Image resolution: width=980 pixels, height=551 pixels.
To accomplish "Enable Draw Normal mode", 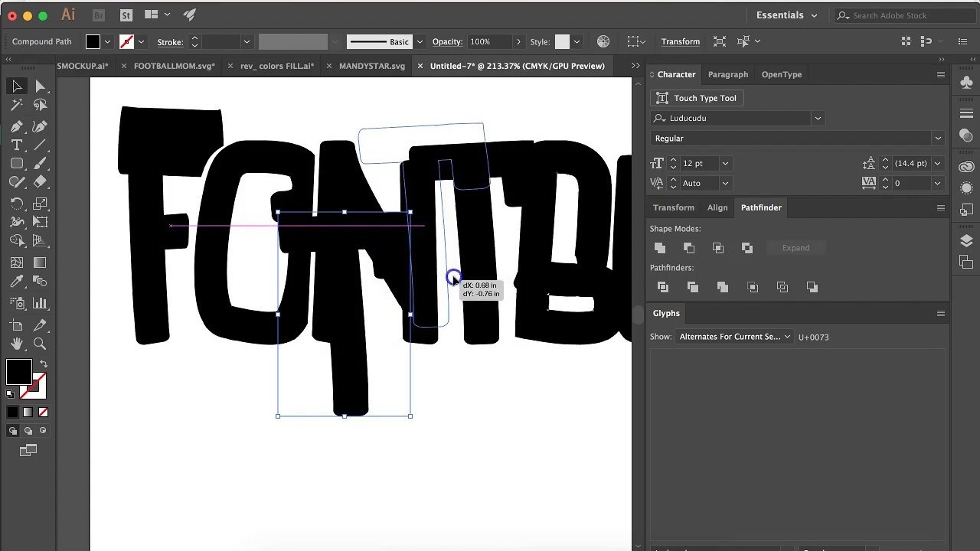I will 13,431.
